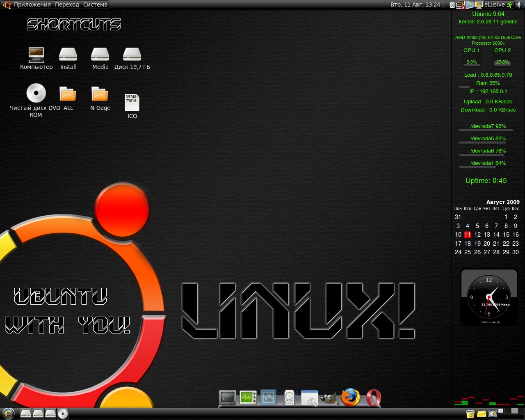Click the Uptime: 0:45 text

click(486, 180)
